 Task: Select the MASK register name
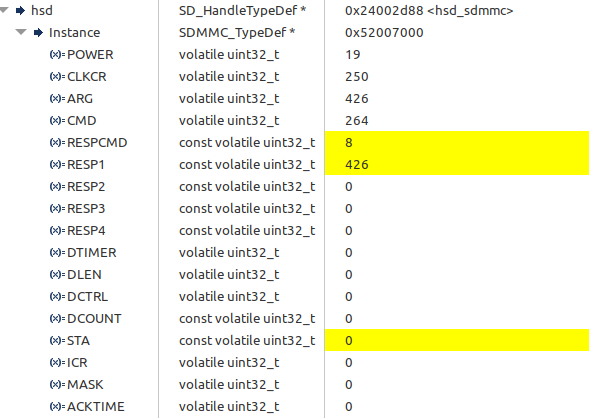[85, 385]
